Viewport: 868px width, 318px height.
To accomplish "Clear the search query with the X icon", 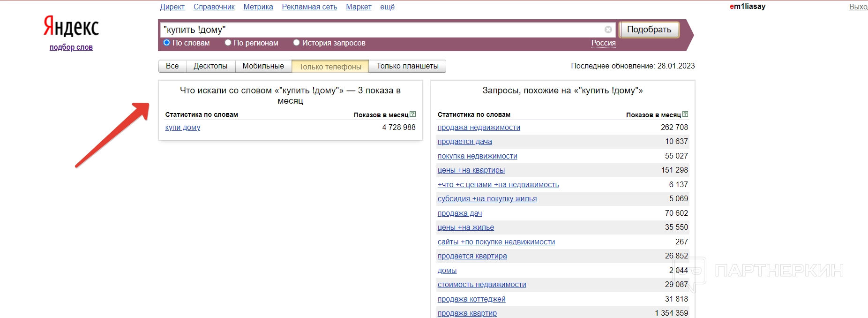I will (x=608, y=30).
